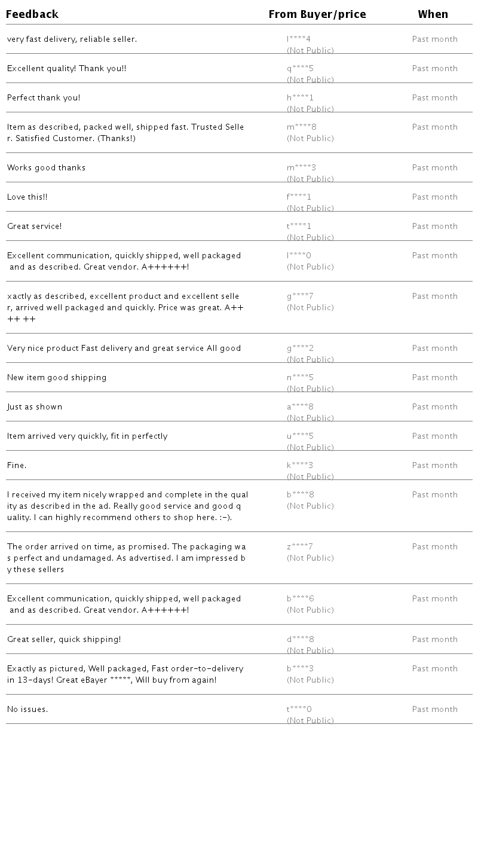Click the 'Fine.' feedback comment
This screenshot has width=478, height=868.
17,466
